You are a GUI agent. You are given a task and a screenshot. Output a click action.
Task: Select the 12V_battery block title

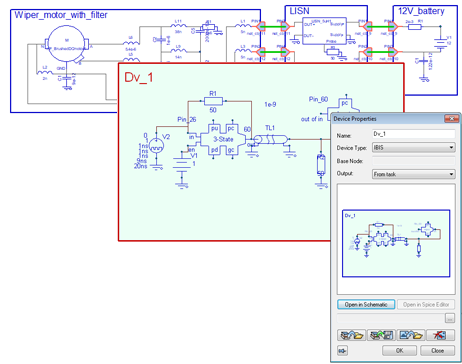421,11
